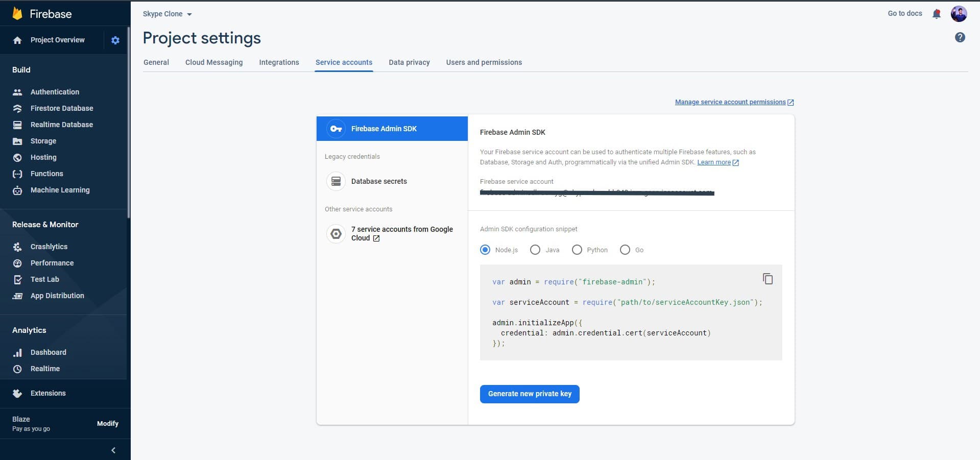Click Modify for the Blaze plan
Image resolution: width=980 pixels, height=460 pixels.
[x=107, y=424]
